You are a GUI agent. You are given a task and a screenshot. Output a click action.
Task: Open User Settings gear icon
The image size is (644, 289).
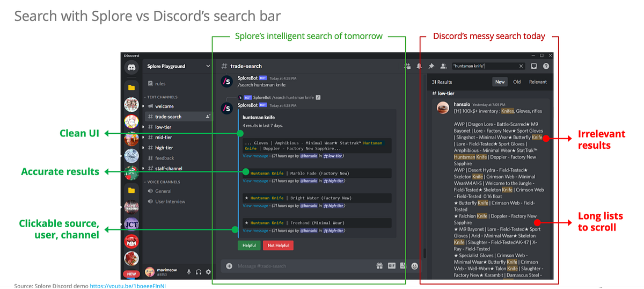coord(208,272)
